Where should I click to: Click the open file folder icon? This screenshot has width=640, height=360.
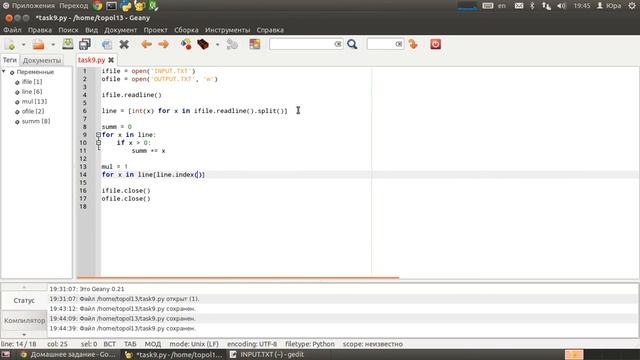pos(38,44)
